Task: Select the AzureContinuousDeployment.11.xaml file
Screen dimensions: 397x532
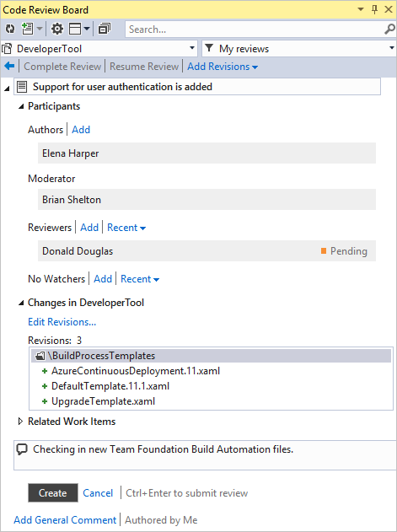Action: click(136, 371)
